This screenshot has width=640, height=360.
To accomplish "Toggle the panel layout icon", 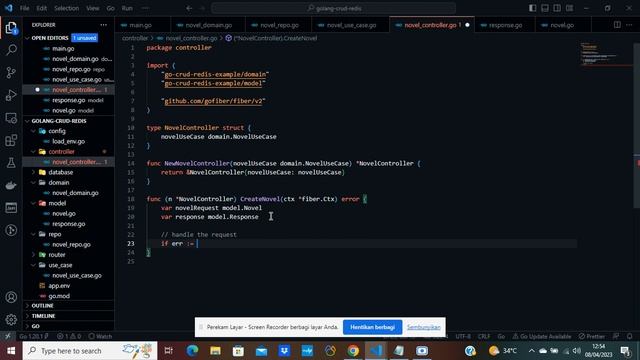I will [545, 8].
